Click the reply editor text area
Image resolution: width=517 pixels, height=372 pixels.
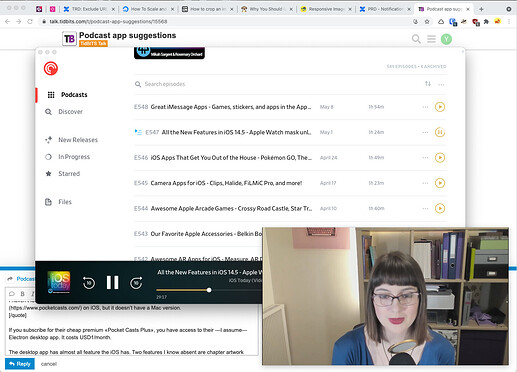(x=132, y=328)
